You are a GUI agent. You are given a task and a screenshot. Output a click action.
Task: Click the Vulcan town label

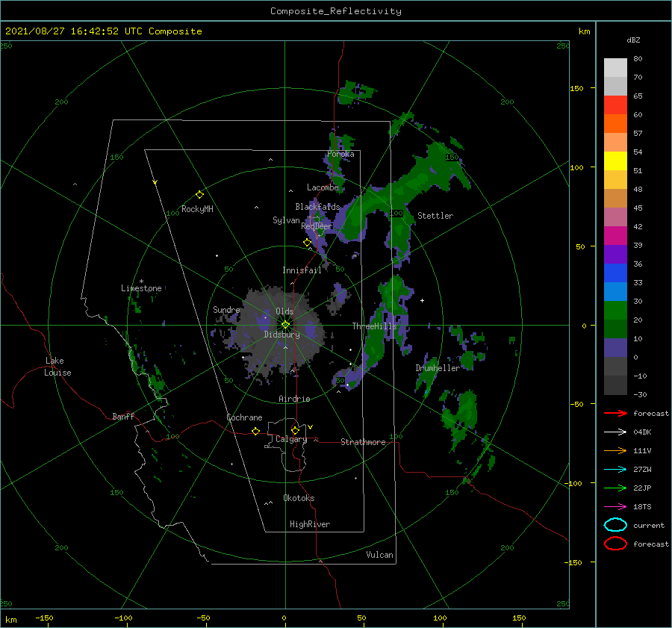click(x=379, y=555)
